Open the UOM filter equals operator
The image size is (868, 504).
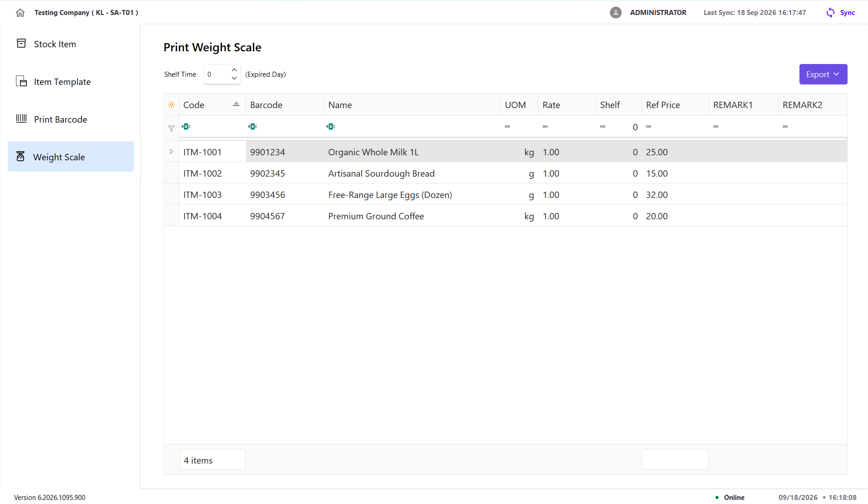click(508, 127)
